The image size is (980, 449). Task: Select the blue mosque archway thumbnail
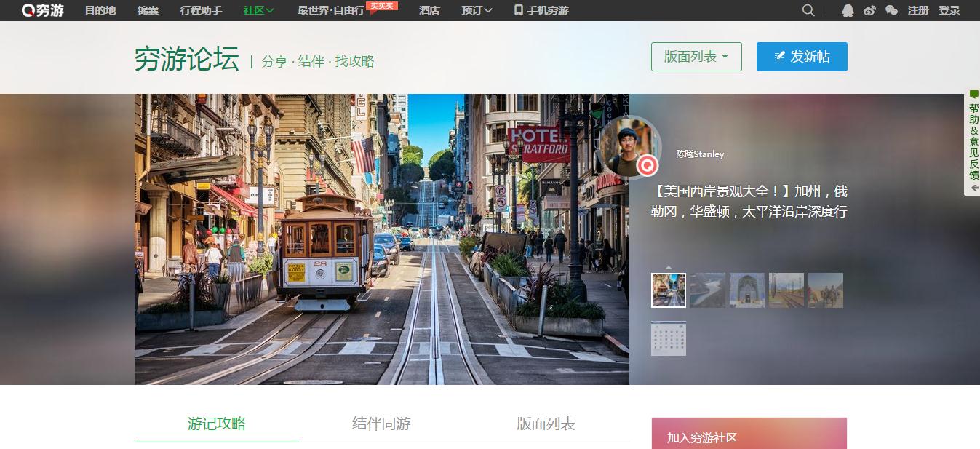point(747,290)
